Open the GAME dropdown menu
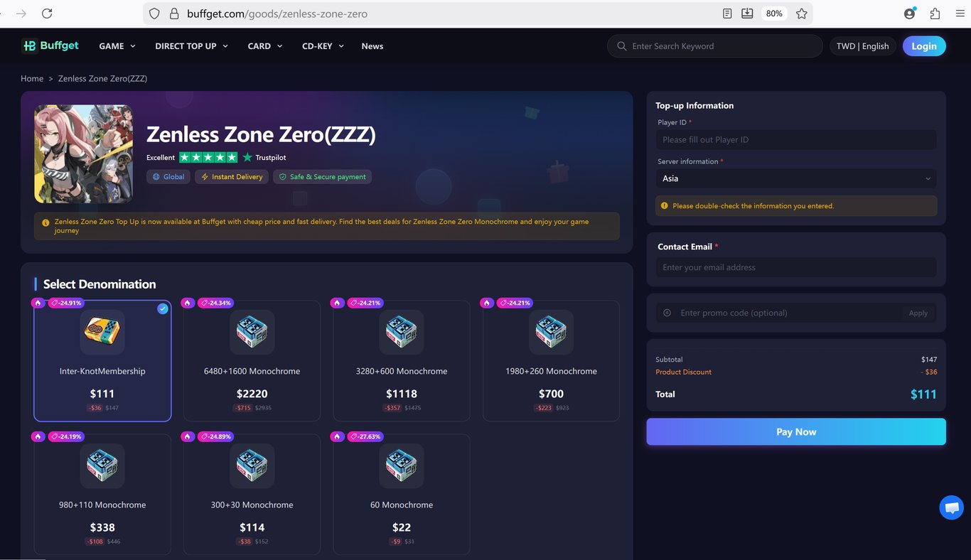971x560 pixels. coord(117,46)
